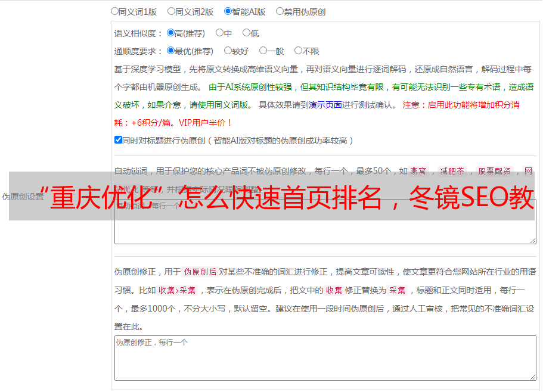Select 禁用伪原创 radio option

280,11
